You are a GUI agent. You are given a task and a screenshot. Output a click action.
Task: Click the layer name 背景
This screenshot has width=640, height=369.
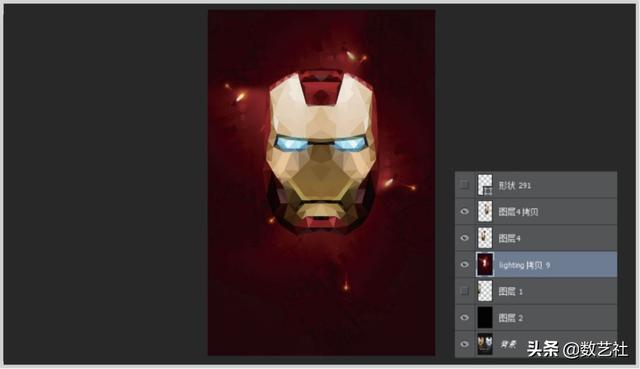coord(508,344)
